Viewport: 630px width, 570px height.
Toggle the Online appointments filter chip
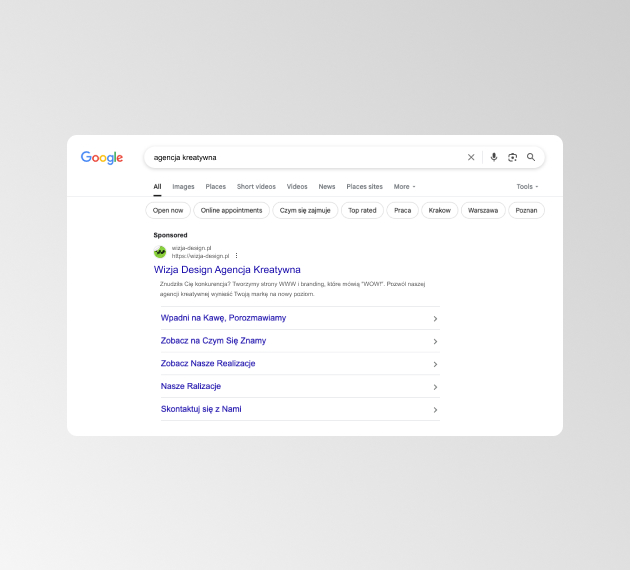coord(231,210)
